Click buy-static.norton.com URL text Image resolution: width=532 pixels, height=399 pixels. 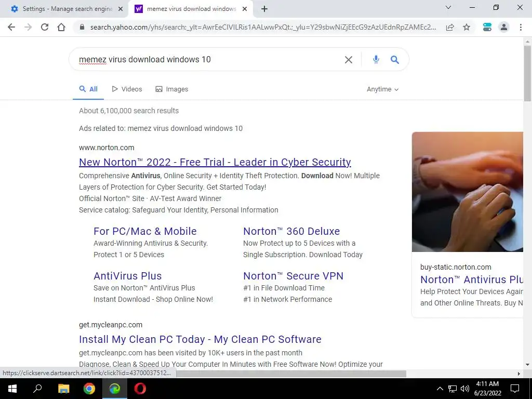tap(456, 267)
